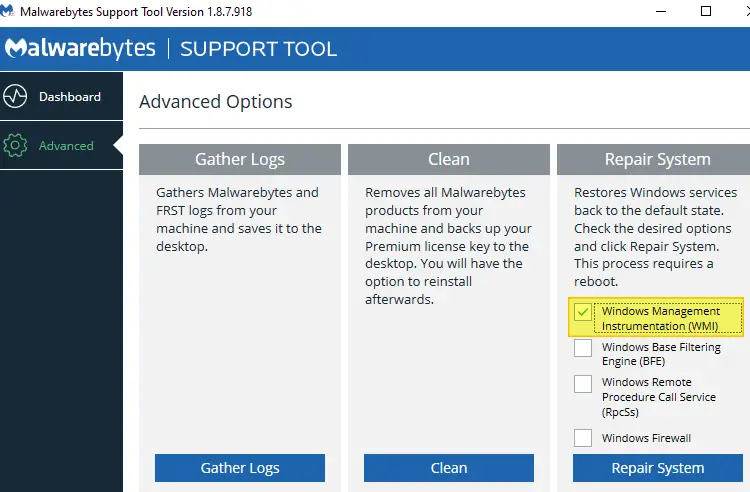Image resolution: width=750 pixels, height=492 pixels.
Task: Maximize the Support Tool window
Action: click(x=706, y=11)
